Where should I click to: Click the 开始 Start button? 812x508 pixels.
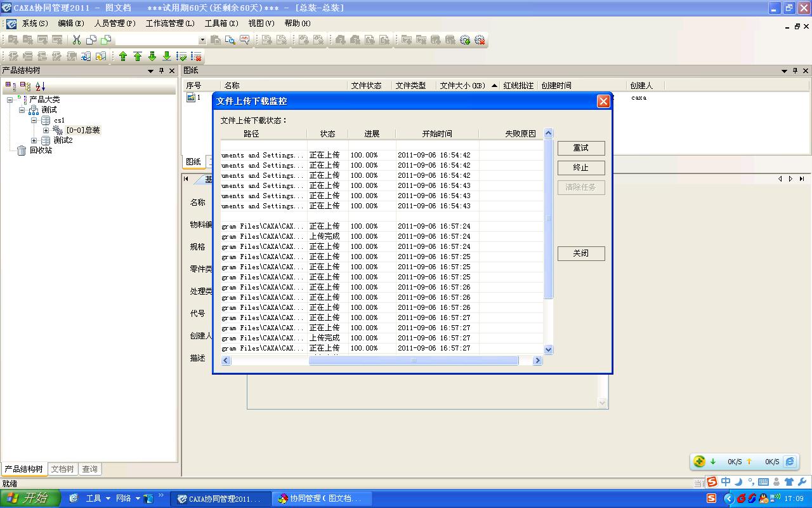click(x=29, y=498)
